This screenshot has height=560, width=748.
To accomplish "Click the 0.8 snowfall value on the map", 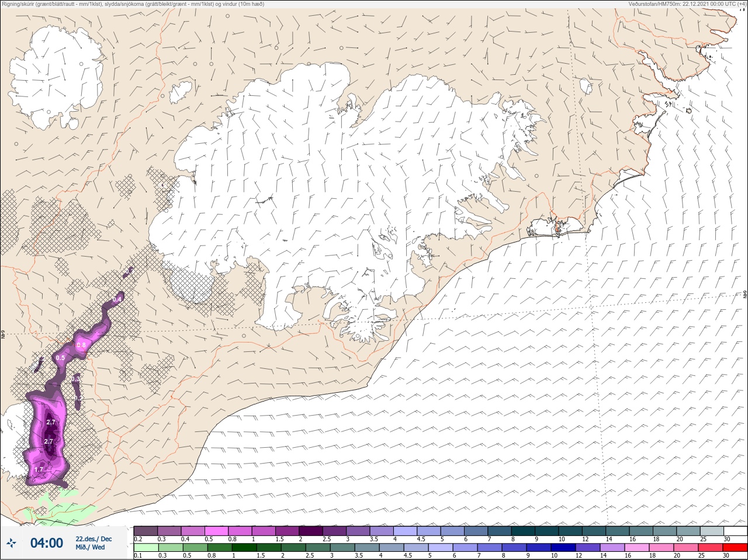I will [81, 345].
